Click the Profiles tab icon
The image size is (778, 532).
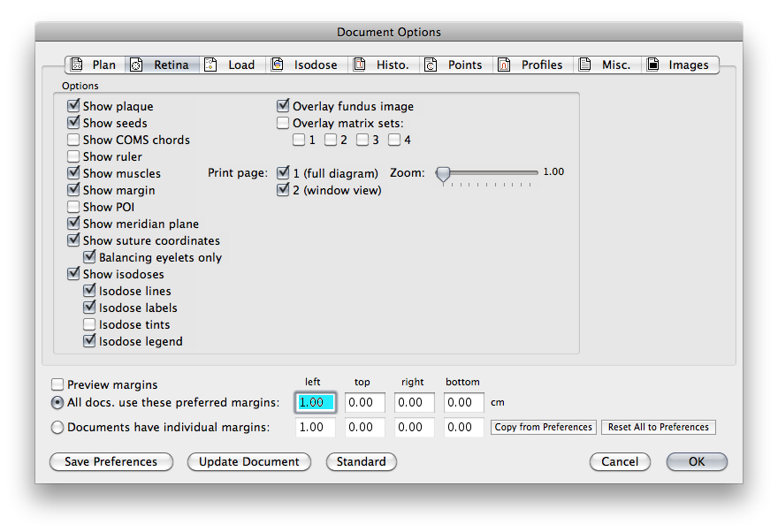[x=504, y=65]
